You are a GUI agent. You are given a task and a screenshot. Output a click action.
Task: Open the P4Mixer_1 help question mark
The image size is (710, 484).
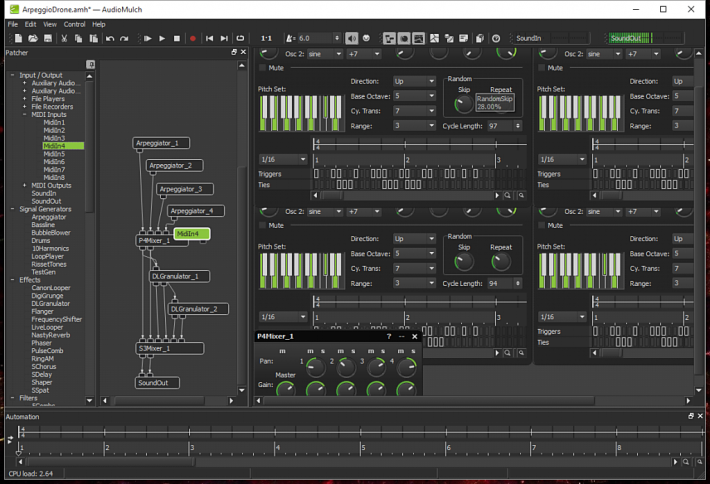coord(389,336)
